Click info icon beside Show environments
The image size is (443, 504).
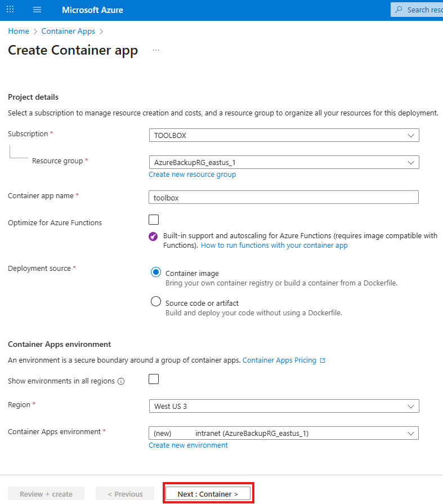click(x=122, y=381)
